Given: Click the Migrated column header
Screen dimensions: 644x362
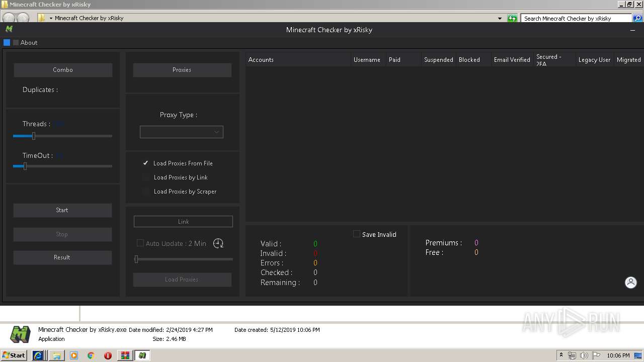Looking at the screenshot, I should (629, 60).
